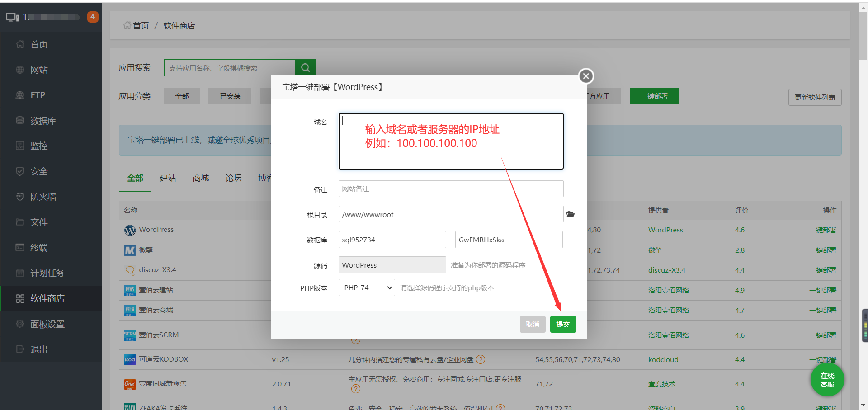Click the 终端 terminal icon in sidebar
This screenshot has width=868, height=410.
(20, 247)
